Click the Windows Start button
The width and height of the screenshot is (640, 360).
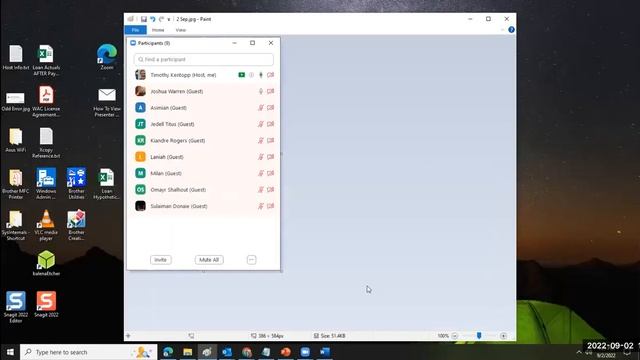click(x=10, y=352)
